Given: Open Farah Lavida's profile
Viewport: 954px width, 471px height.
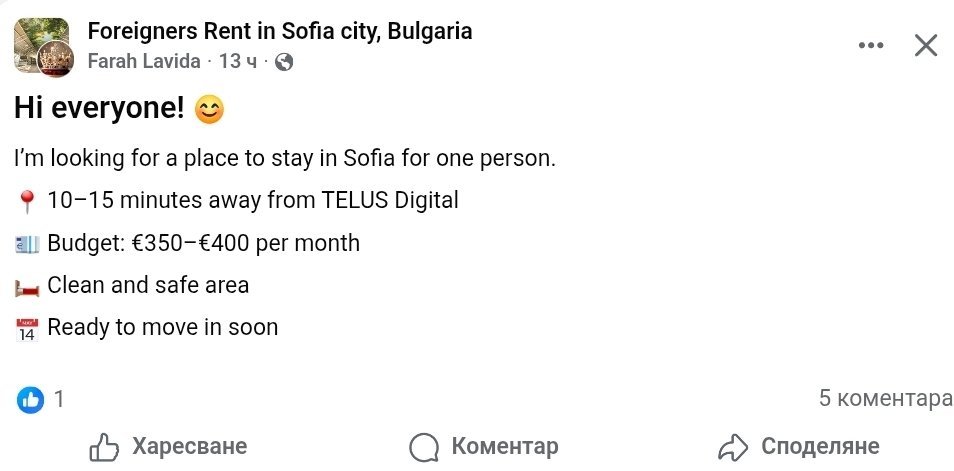Looking at the screenshot, I should click(144, 62).
